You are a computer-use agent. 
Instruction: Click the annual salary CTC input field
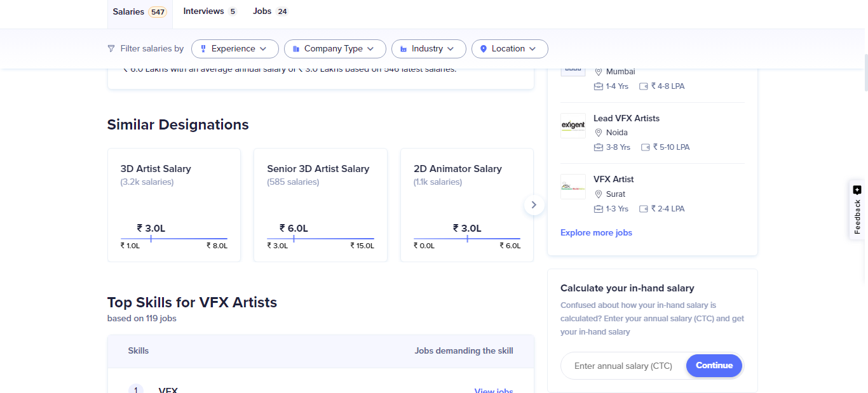(623, 366)
